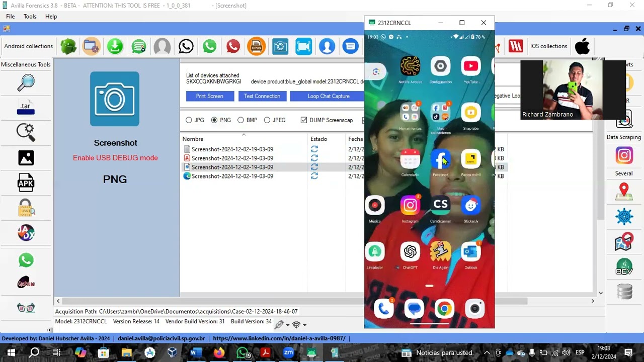Open the Apple iOS collections icon
Screen dimensions: 644x362
click(582, 46)
